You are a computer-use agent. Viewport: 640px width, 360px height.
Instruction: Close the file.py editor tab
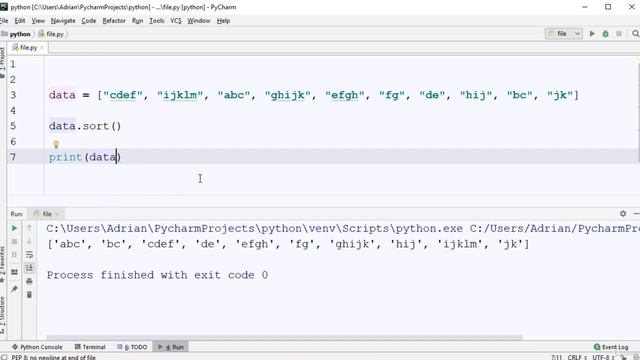point(42,48)
